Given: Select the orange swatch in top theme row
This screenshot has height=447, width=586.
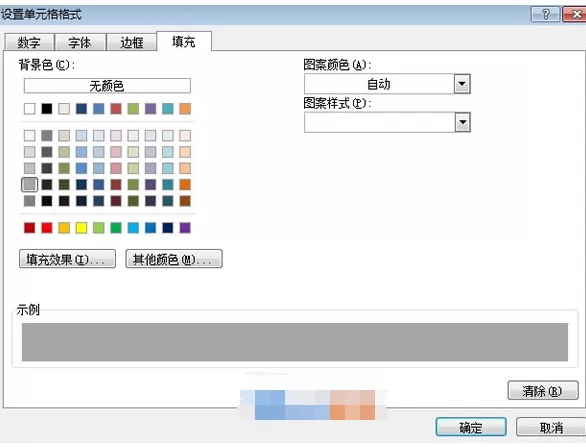Looking at the screenshot, I should (x=185, y=109).
